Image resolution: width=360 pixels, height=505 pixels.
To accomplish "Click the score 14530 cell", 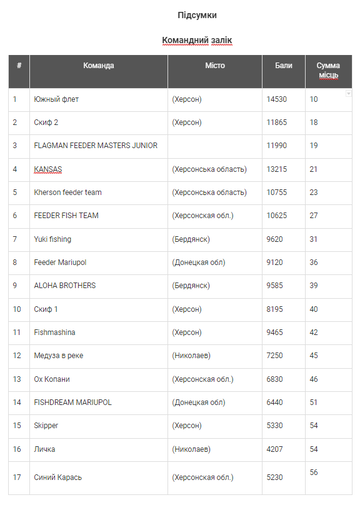I will click(x=284, y=100).
